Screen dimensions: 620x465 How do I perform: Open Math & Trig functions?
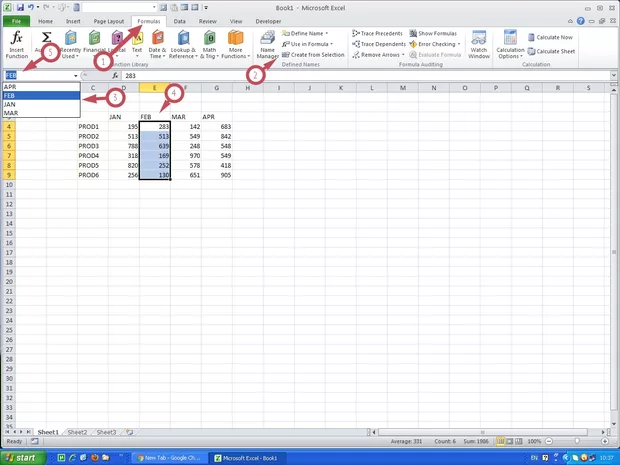click(x=210, y=44)
